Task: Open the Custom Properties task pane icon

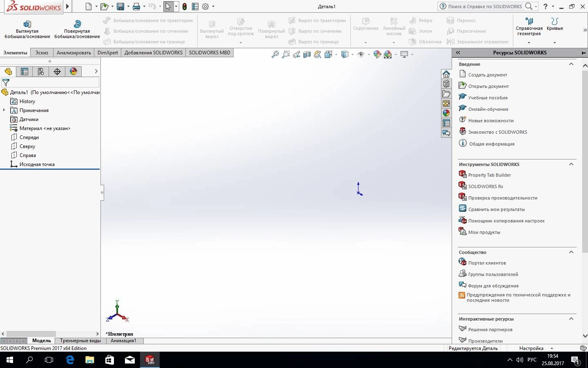Action: point(446,123)
